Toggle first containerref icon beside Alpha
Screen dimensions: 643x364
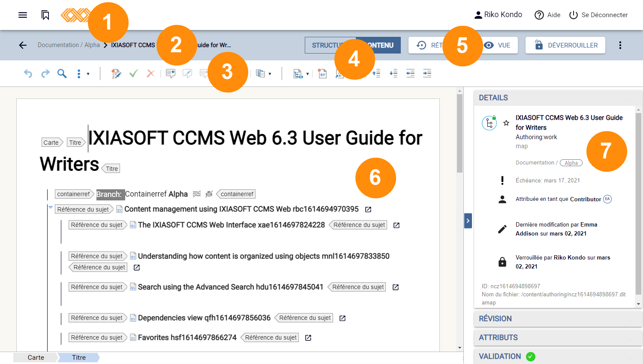[197, 194]
